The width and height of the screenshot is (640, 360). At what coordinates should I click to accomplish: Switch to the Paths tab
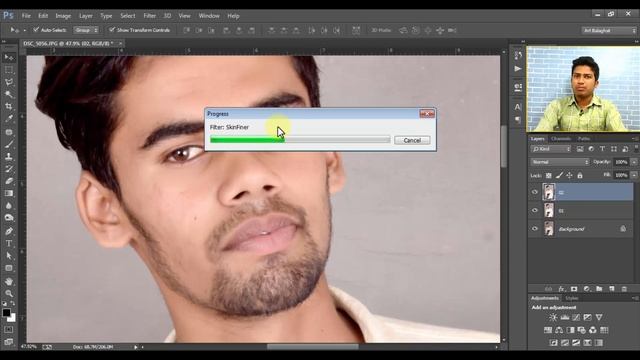584,139
